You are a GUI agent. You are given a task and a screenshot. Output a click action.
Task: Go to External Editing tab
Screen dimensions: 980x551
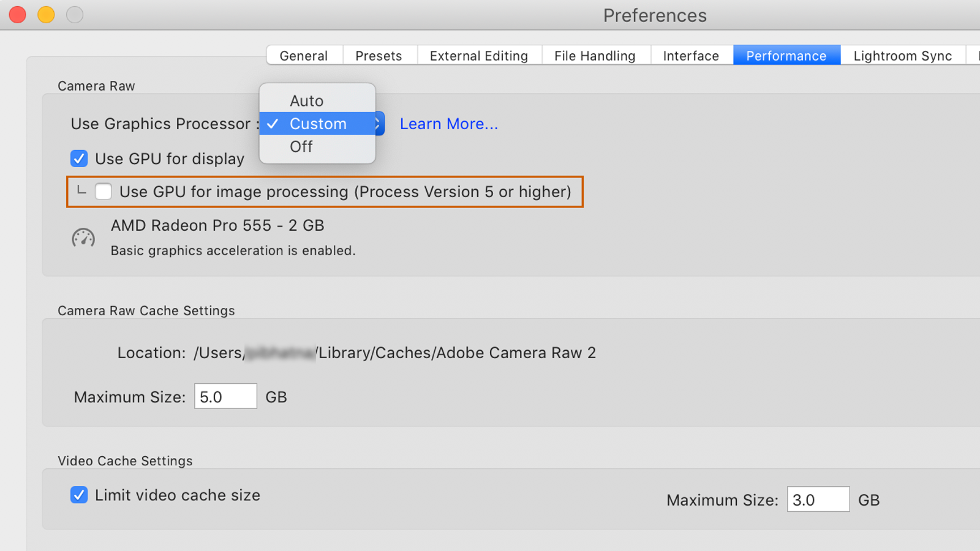479,56
